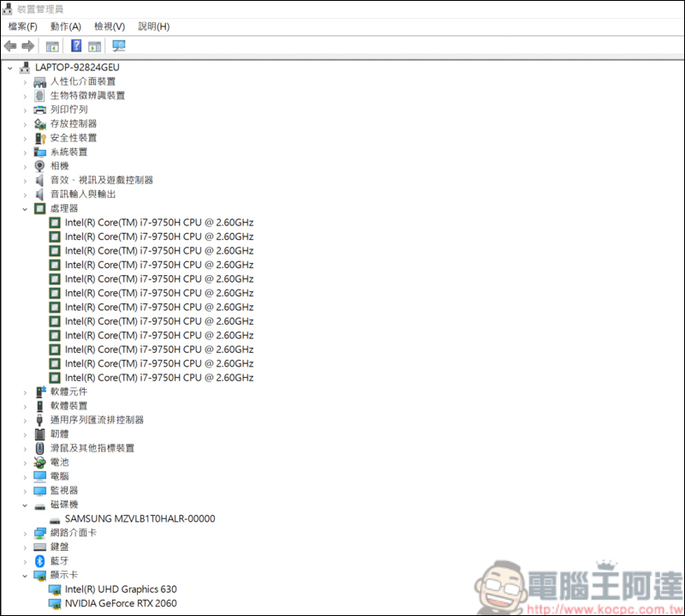This screenshot has height=616, width=685.
Task: Click the NVIDIA GeForce RTX 2060 adapter icon
Action: (x=55, y=603)
